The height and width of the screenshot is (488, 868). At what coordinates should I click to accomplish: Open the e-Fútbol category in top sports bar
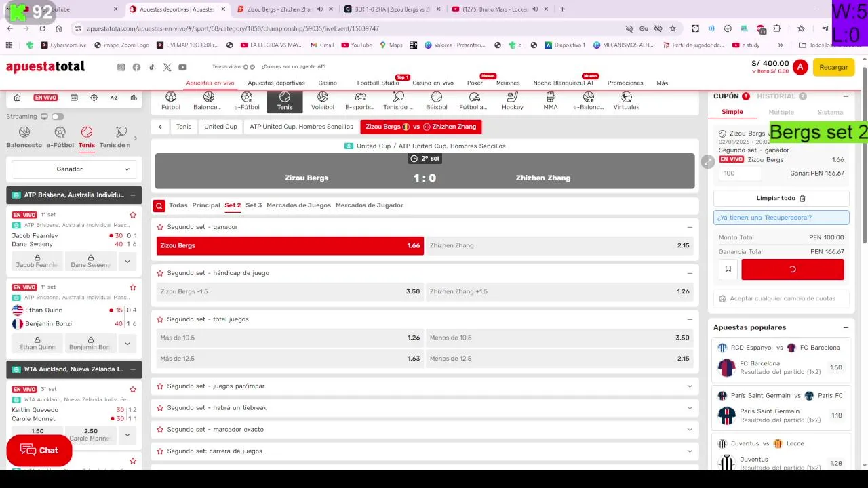247,102
